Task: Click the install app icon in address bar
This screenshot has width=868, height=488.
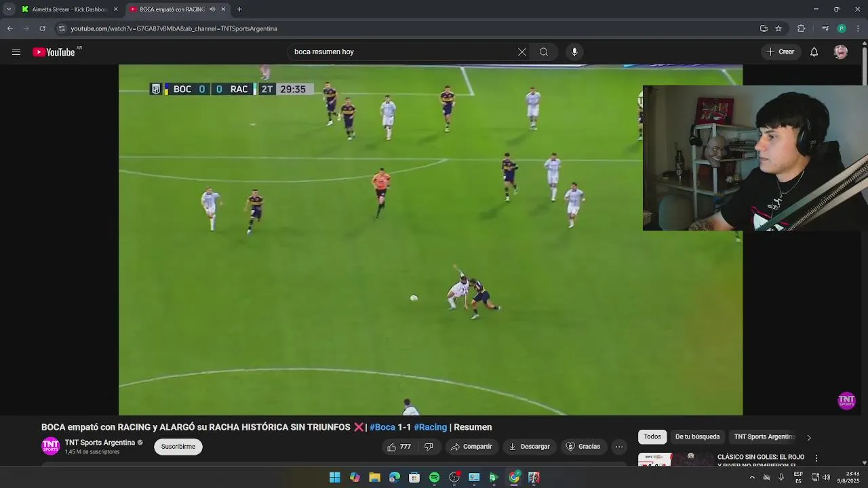Action: tap(764, 28)
